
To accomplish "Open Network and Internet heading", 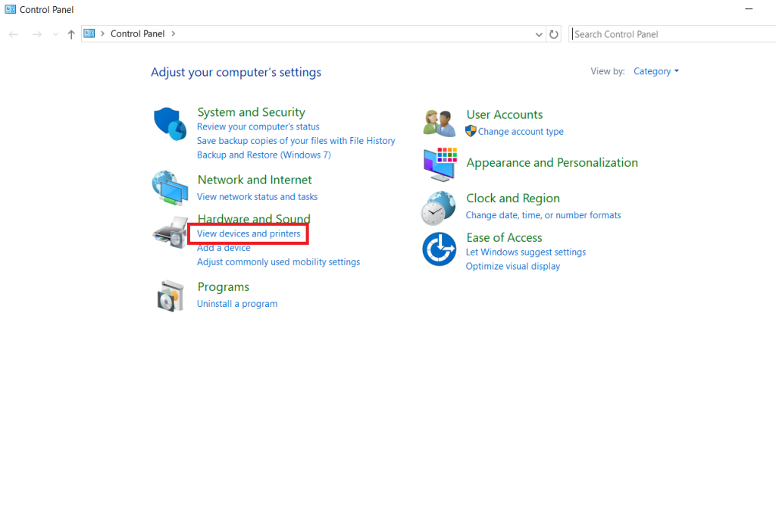I will [x=255, y=180].
